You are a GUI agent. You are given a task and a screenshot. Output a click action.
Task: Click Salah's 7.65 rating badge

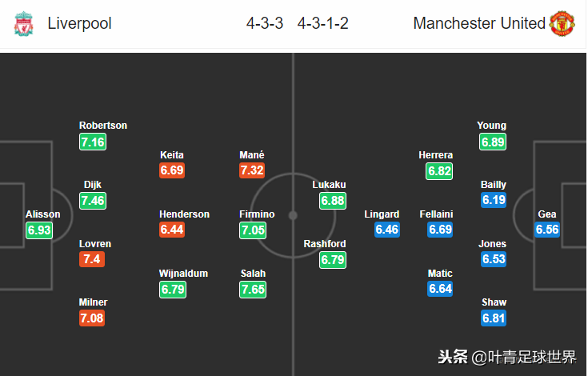[x=253, y=289]
